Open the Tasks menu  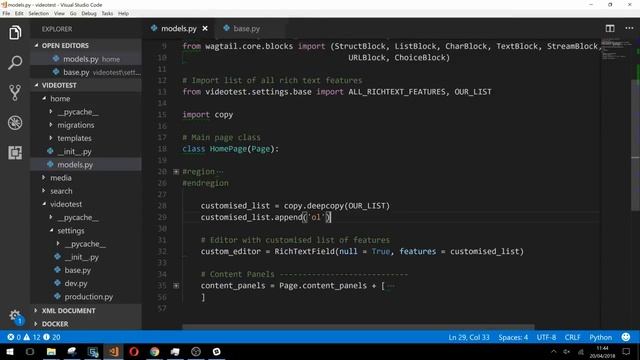(x=107, y=13)
